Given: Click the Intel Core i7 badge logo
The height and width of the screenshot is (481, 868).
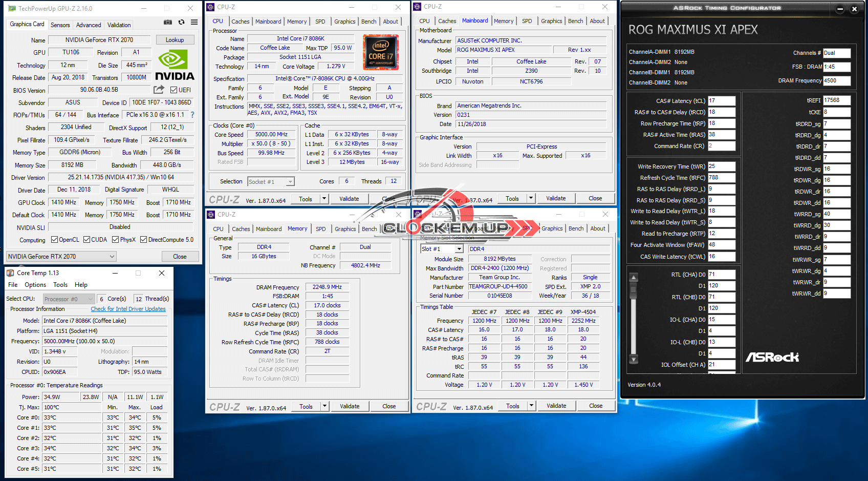Looking at the screenshot, I should click(381, 52).
